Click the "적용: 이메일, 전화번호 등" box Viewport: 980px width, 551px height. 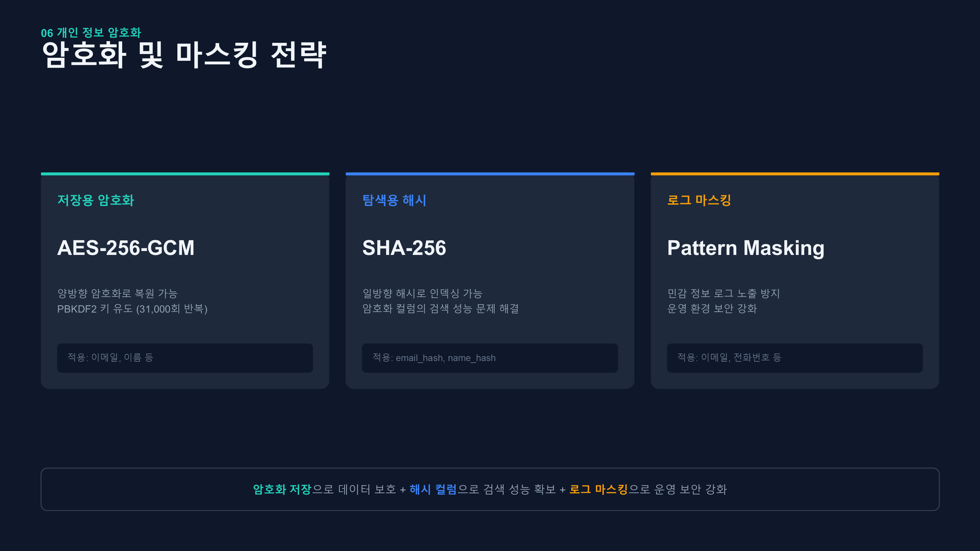pyautogui.click(x=794, y=358)
